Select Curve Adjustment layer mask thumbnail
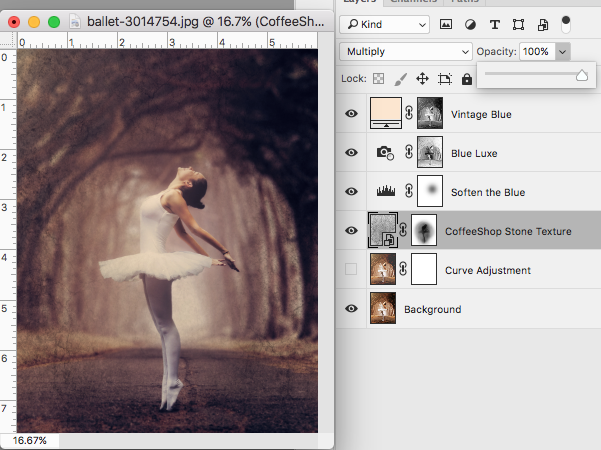601x450 pixels. (424, 269)
